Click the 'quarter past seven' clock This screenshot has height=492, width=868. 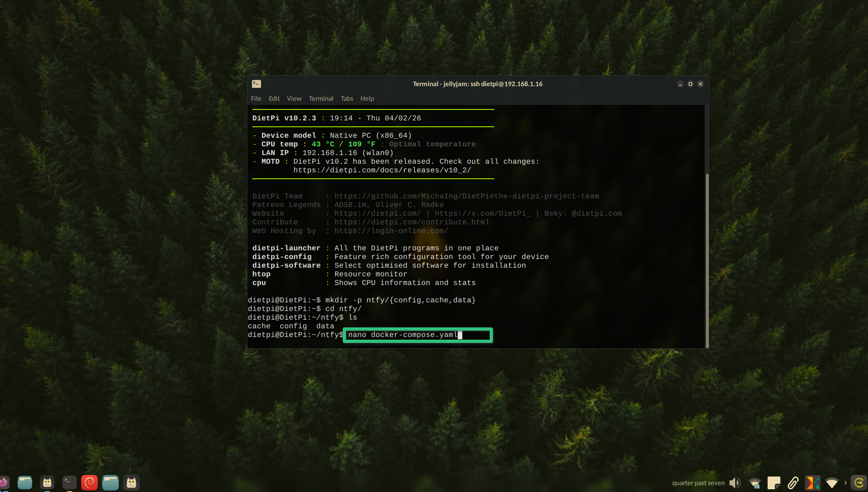pyautogui.click(x=698, y=483)
